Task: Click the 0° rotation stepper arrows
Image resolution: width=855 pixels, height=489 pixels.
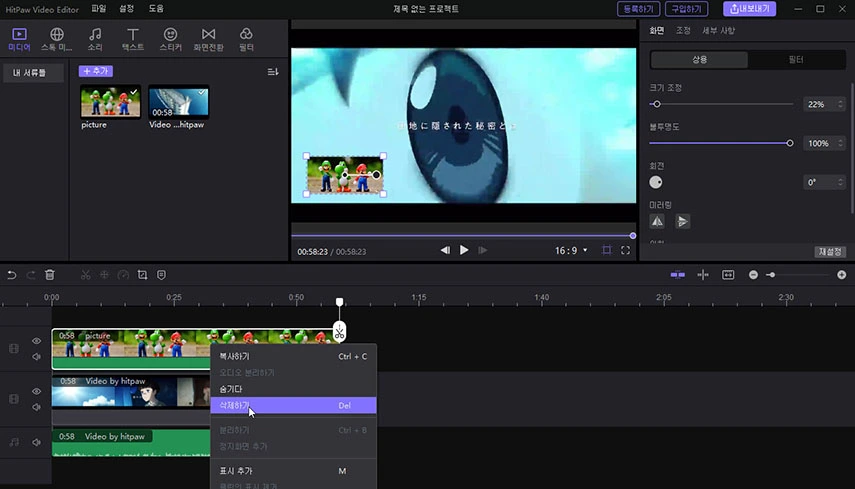Action: point(840,182)
